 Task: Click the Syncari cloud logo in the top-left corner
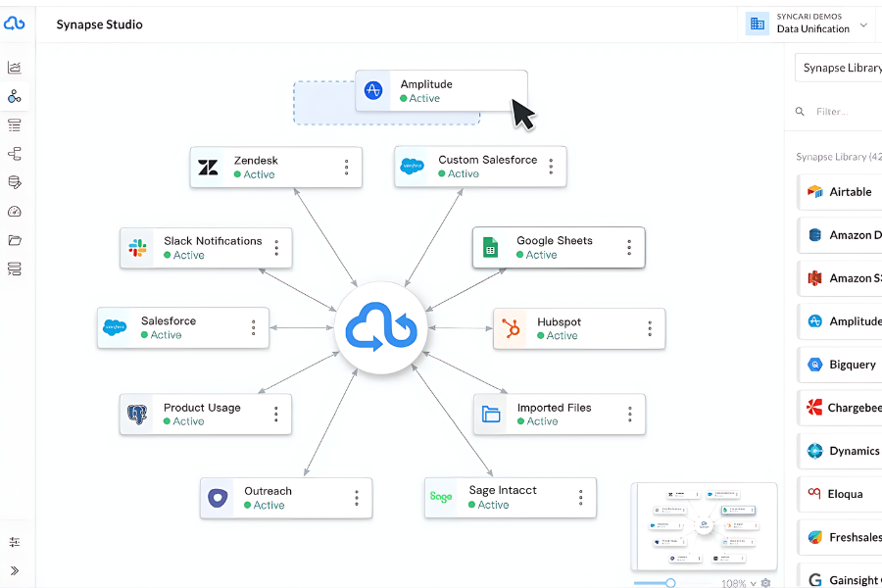tap(15, 24)
